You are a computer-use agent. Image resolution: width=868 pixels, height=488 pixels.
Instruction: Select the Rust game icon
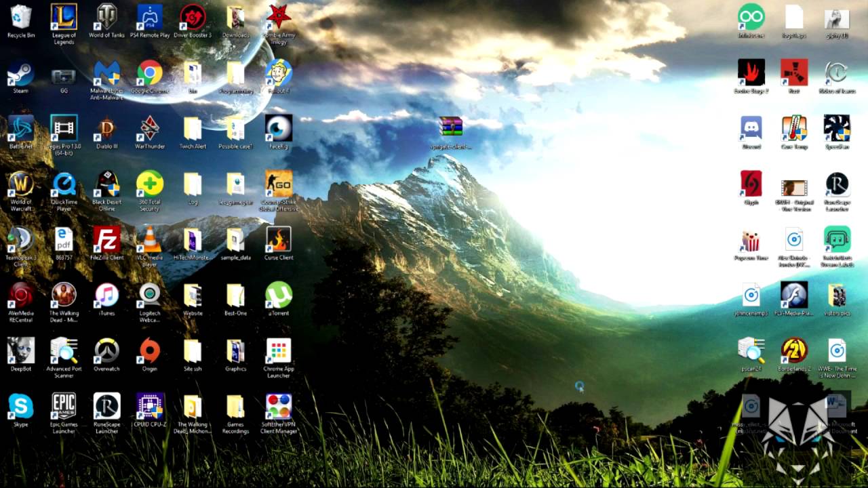coord(794,73)
